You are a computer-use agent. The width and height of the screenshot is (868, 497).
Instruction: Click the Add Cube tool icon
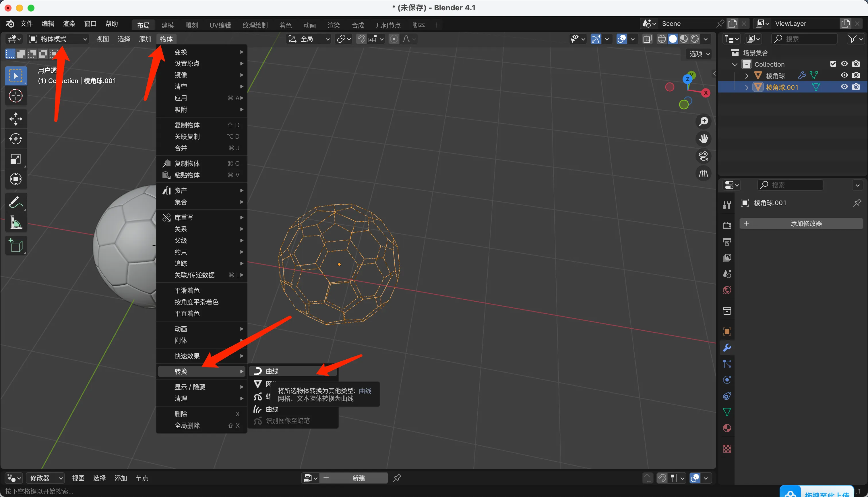pos(16,246)
